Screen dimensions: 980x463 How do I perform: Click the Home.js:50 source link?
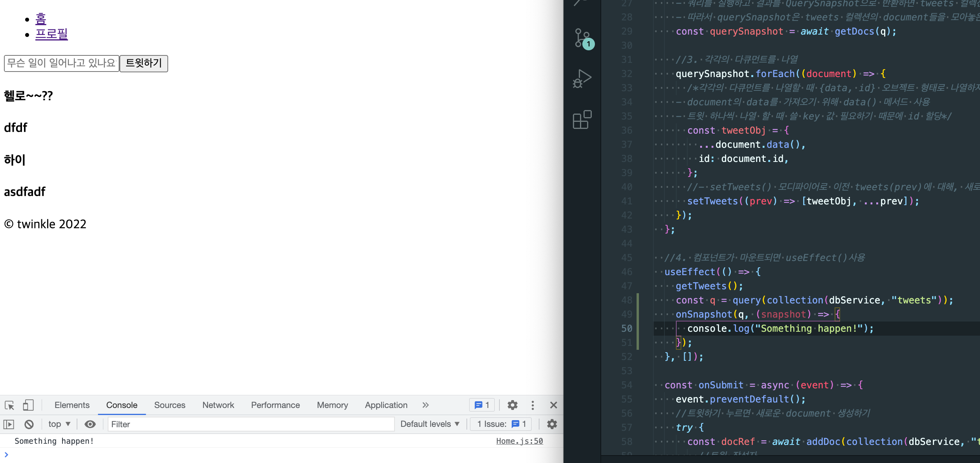pos(519,441)
